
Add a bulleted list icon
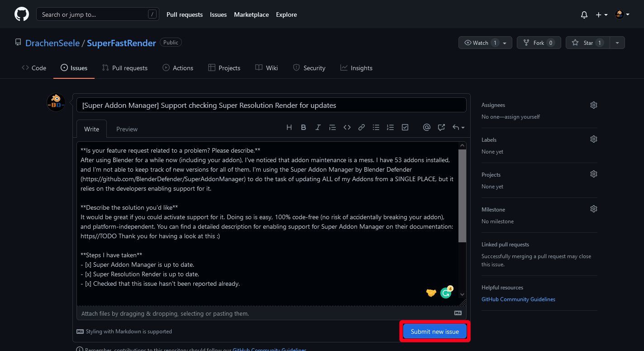coord(376,128)
